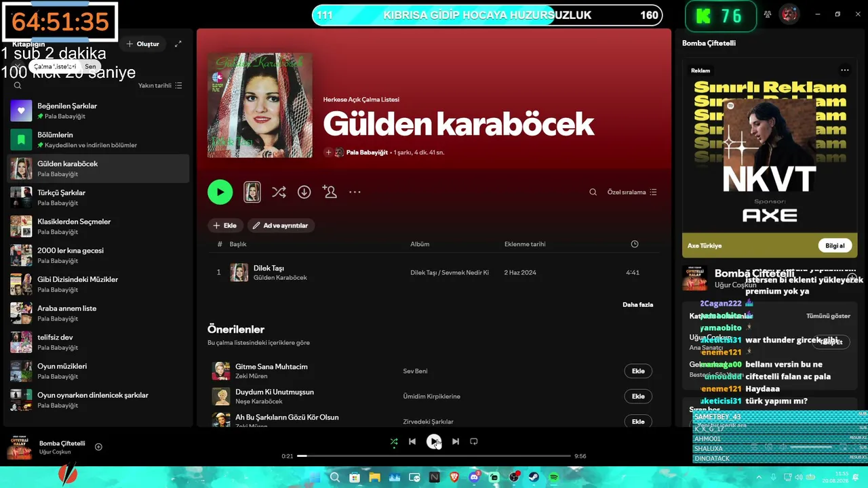
Task: Skip to the next track
Action: click(456, 441)
